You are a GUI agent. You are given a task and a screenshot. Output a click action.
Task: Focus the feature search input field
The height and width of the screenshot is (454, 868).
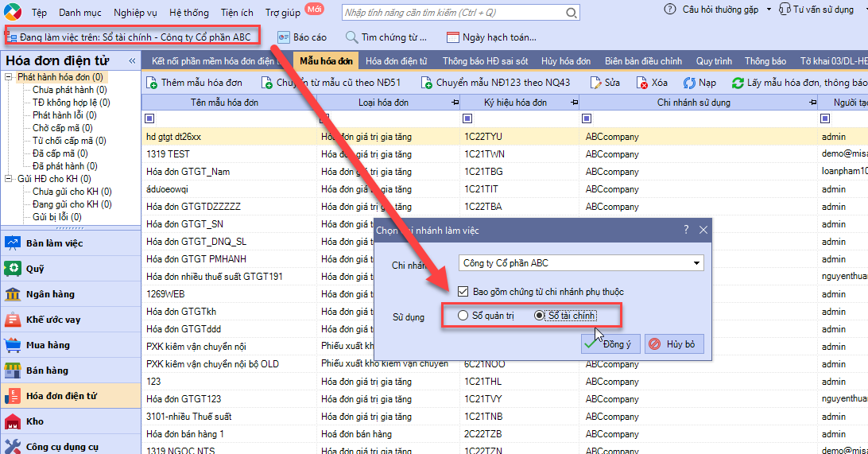point(453,12)
